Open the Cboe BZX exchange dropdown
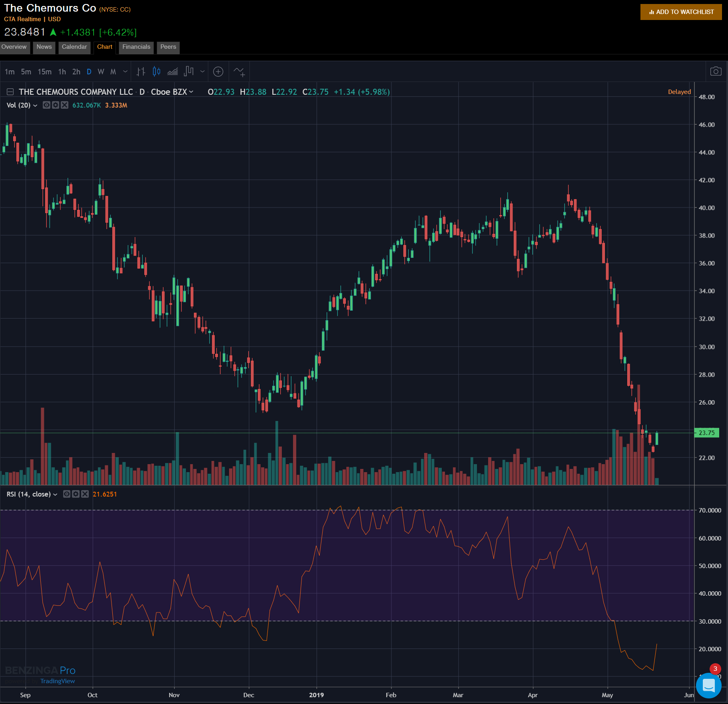The image size is (728, 704). click(x=172, y=92)
